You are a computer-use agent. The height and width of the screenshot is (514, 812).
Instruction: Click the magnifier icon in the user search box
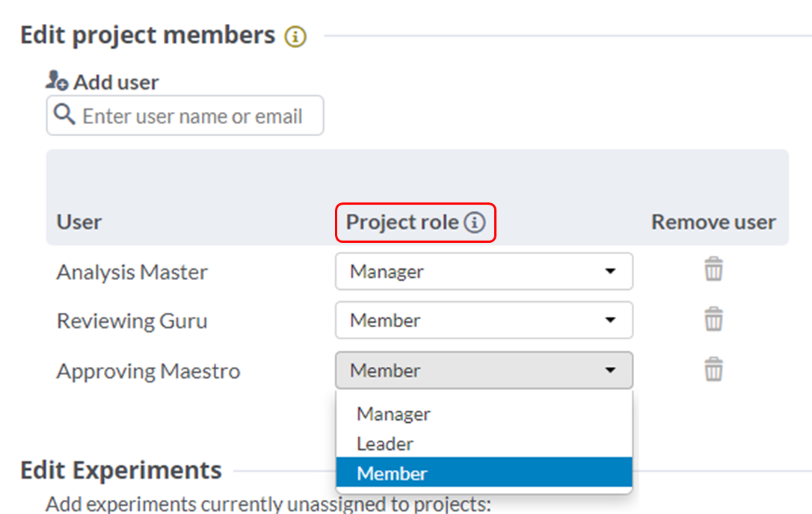pos(65,115)
